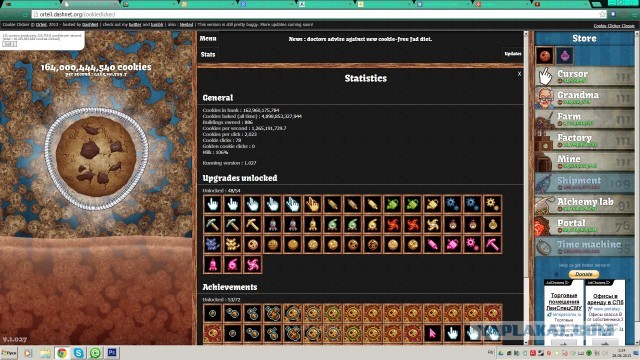Switch to Chrome in the taskbar
Image resolution: width=640 pixels, height=360 pixels.
point(62,353)
